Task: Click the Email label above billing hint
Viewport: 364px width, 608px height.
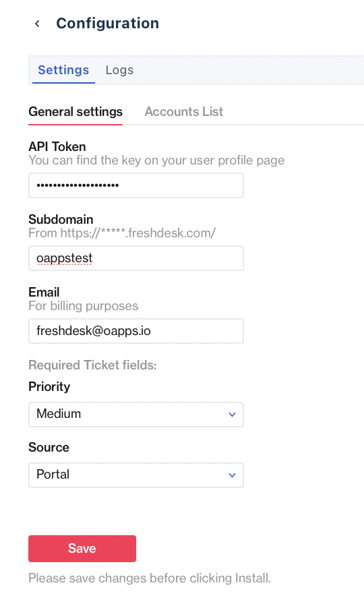Action: tap(44, 293)
